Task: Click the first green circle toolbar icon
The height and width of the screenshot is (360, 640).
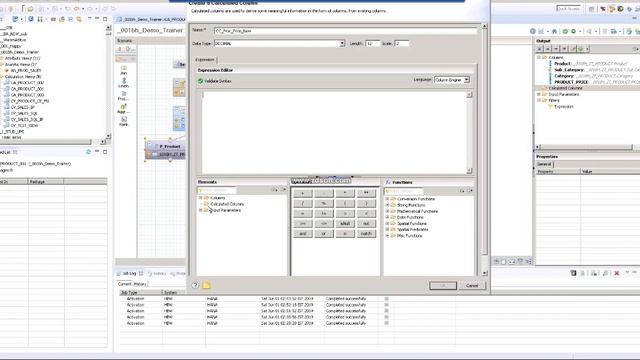Action: [x=565, y=31]
